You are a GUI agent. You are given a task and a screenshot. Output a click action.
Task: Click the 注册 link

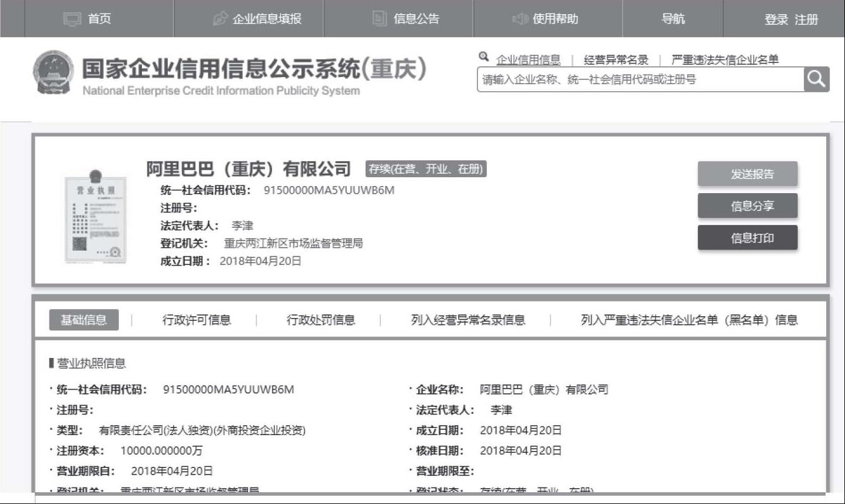806,19
